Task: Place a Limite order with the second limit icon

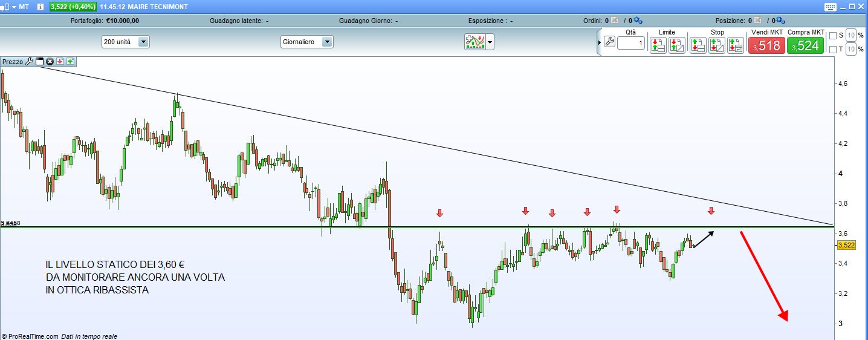Action: pos(677,45)
